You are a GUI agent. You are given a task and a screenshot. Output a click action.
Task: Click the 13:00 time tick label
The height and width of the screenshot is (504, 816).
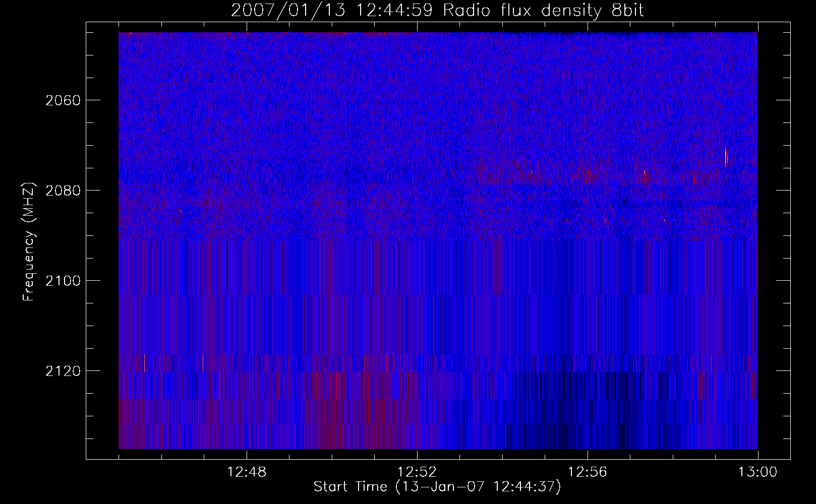(x=758, y=472)
